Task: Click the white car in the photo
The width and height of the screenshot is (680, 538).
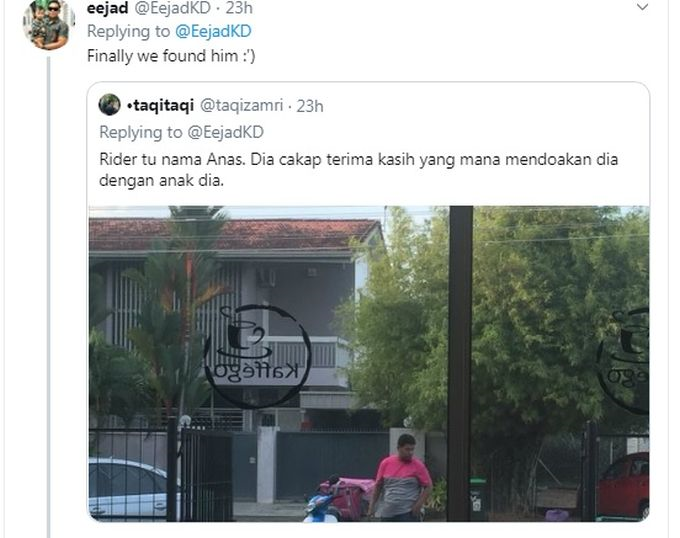Action: [x=129, y=488]
